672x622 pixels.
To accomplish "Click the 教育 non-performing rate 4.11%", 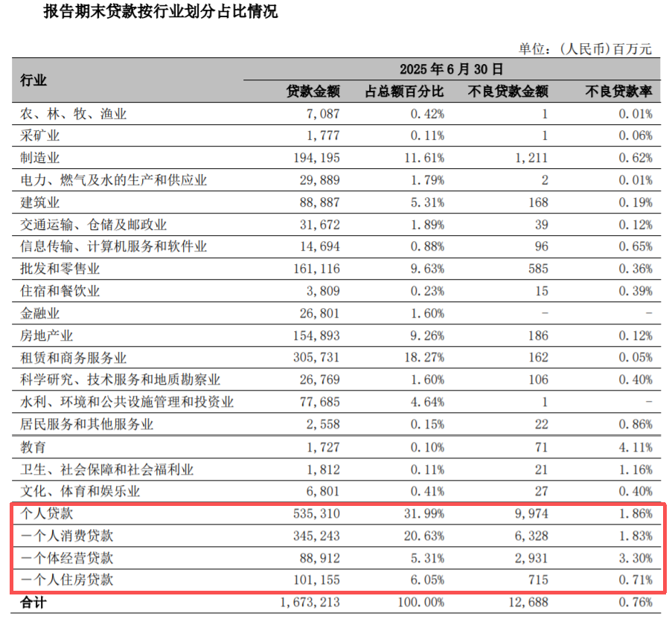I will pos(635,448).
